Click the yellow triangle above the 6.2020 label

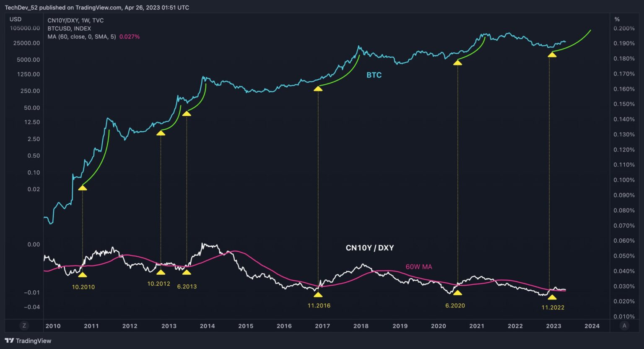[457, 293]
